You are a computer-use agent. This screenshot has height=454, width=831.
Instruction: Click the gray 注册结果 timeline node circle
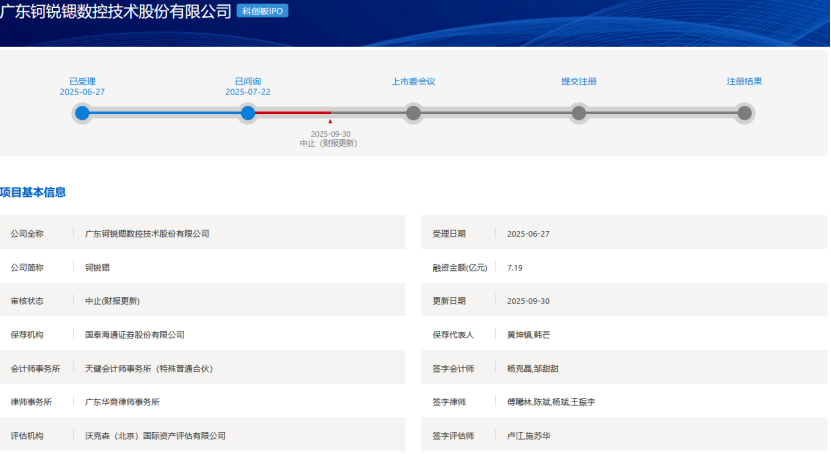click(744, 113)
